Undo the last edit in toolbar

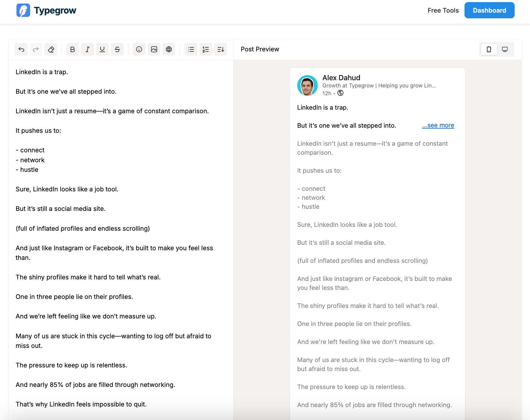coord(21,49)
